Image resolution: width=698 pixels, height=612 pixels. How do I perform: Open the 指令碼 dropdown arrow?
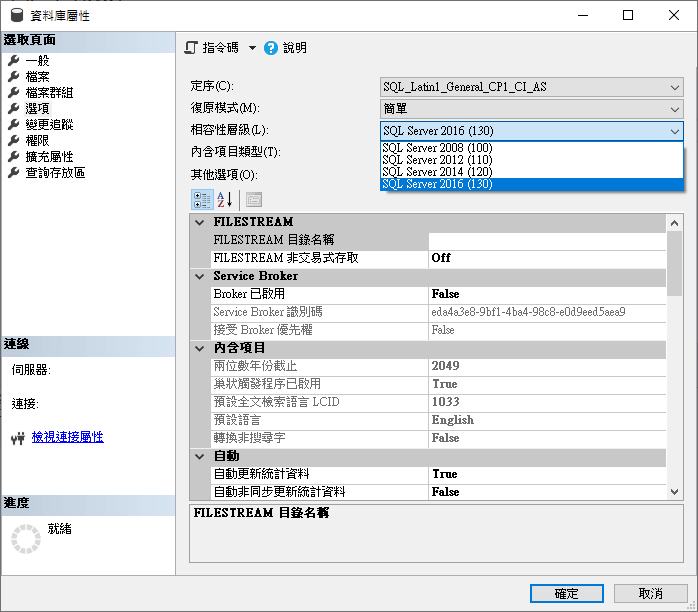click(252, 48)
